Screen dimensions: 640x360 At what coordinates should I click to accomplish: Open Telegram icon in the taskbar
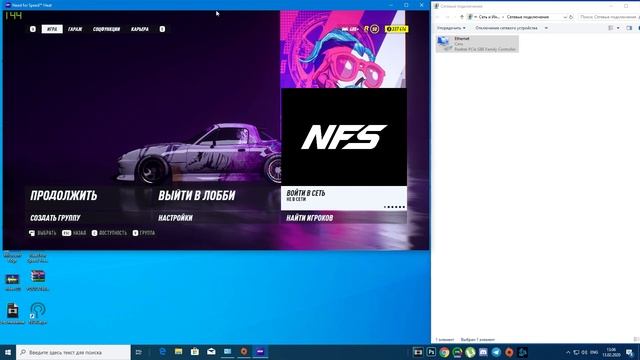pyautogui.click(x=496, y=352)
